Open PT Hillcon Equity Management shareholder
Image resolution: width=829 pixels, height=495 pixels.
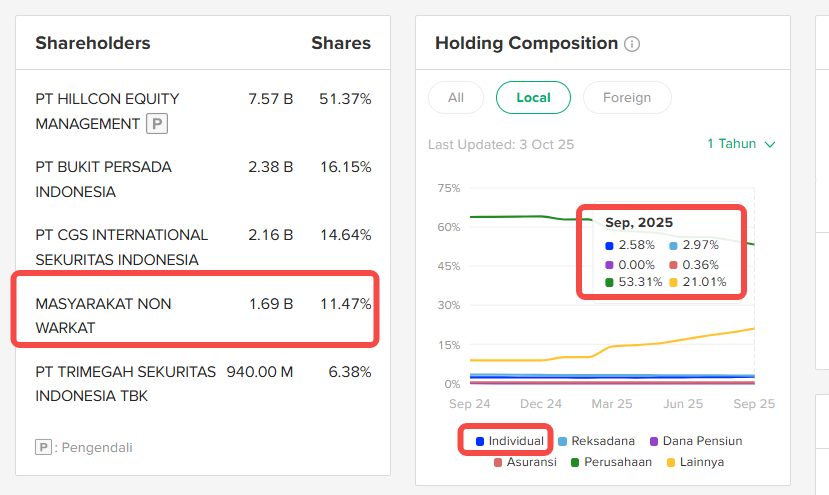(107, 111)
